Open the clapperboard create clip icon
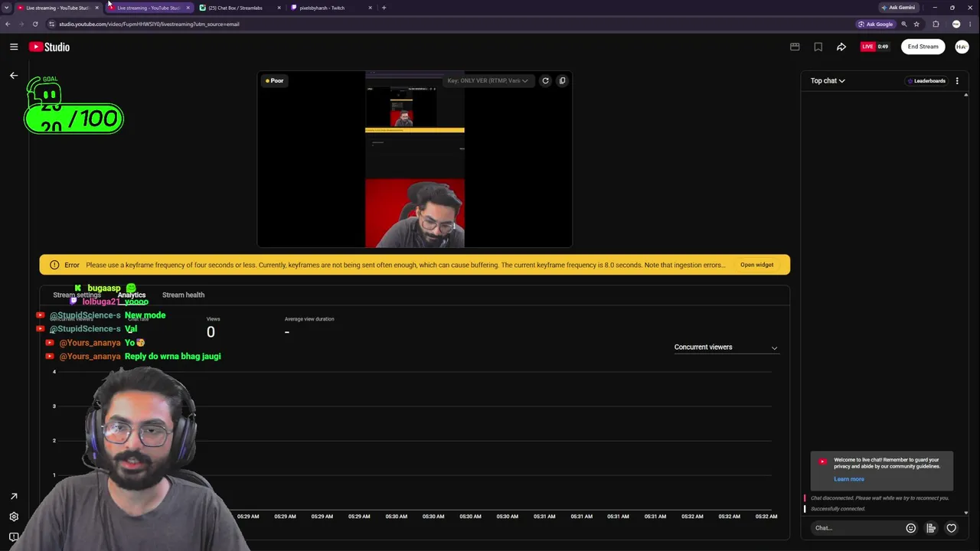 point(795,47)
